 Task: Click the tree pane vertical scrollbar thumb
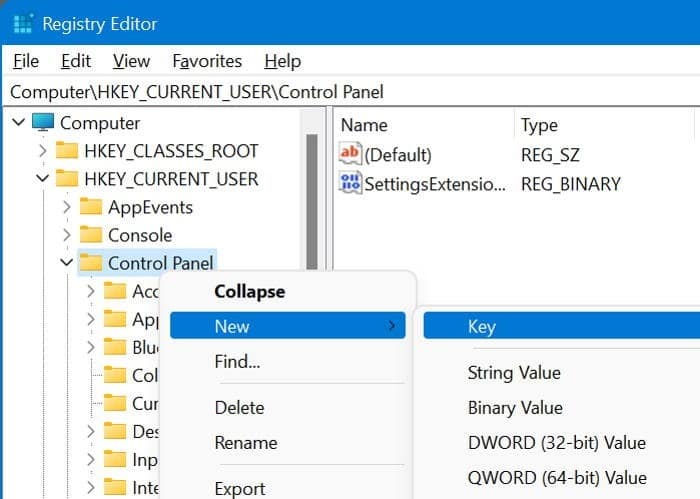pos(312,202)
